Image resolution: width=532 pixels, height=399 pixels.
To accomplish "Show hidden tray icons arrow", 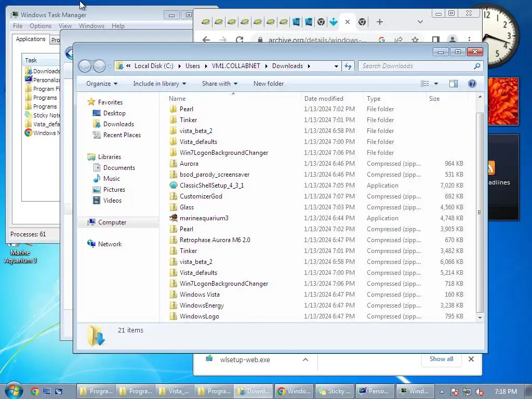I will [x=442, y=392].
